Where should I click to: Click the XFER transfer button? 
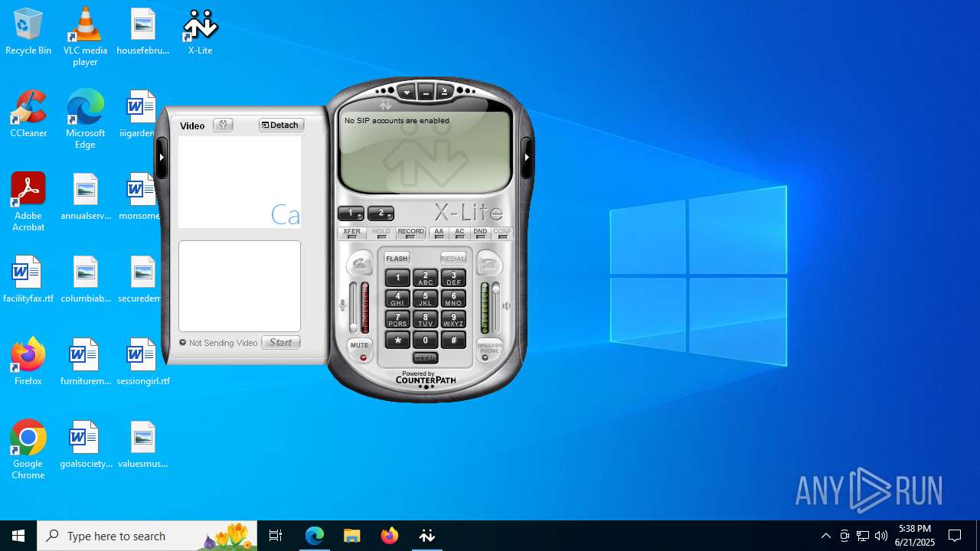pyautogui.click(x=351, y=233)
